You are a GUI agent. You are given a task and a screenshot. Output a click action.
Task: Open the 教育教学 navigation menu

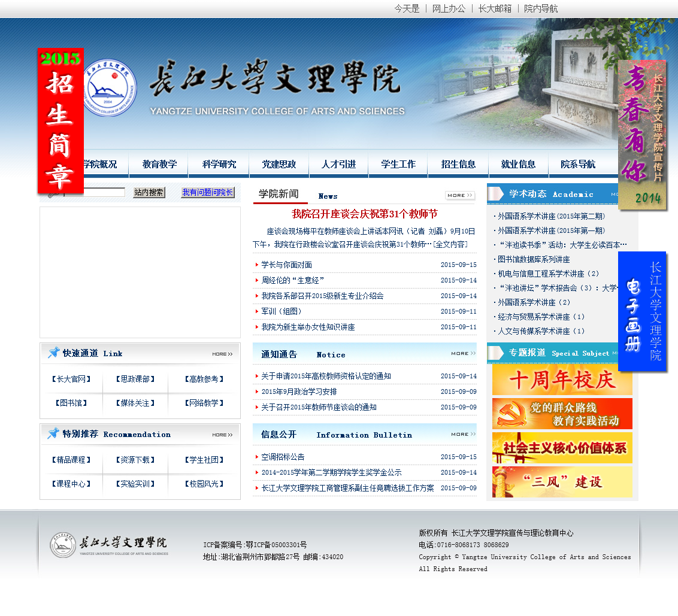click(159, 164)
